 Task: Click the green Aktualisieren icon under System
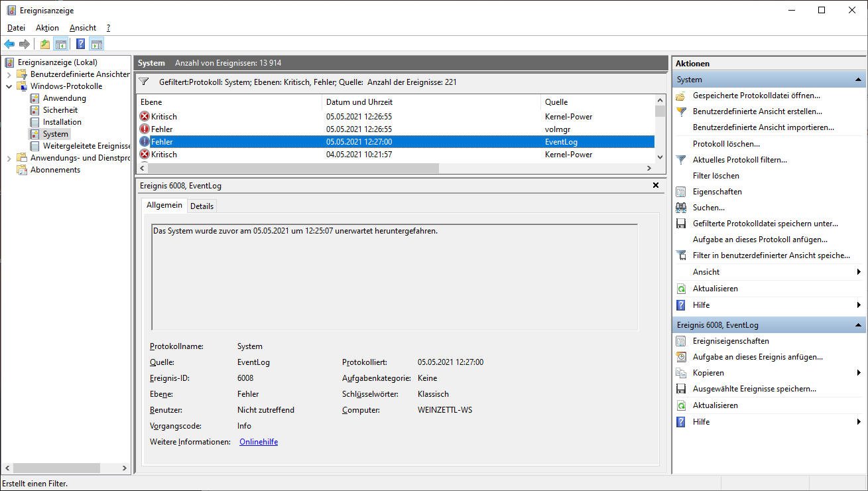click(680, 289)
